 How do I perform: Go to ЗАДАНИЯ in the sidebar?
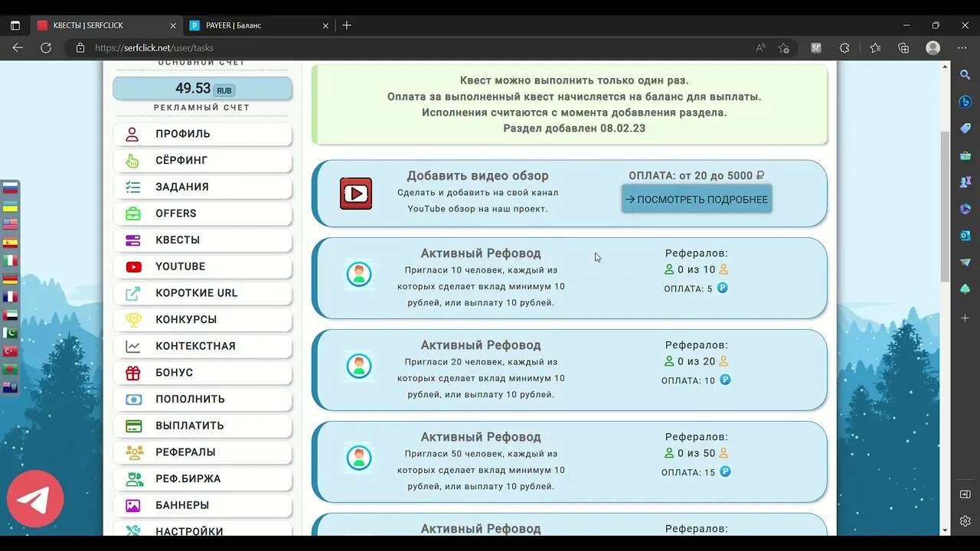point(202,187)
